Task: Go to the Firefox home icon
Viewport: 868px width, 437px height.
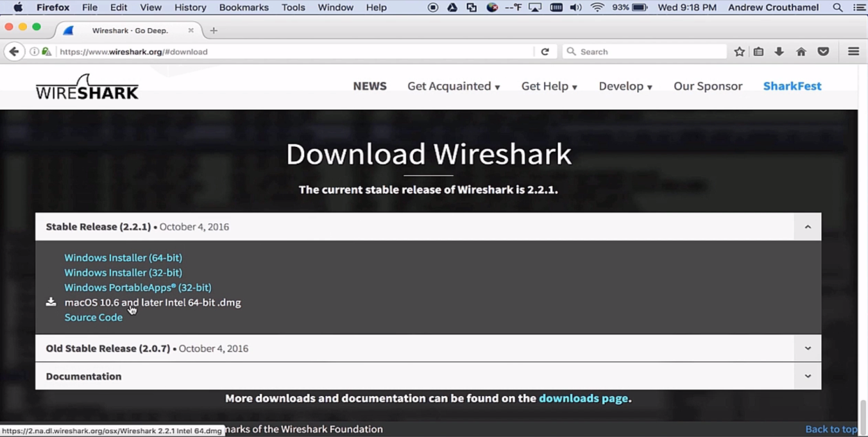Action: click(801, 51)
